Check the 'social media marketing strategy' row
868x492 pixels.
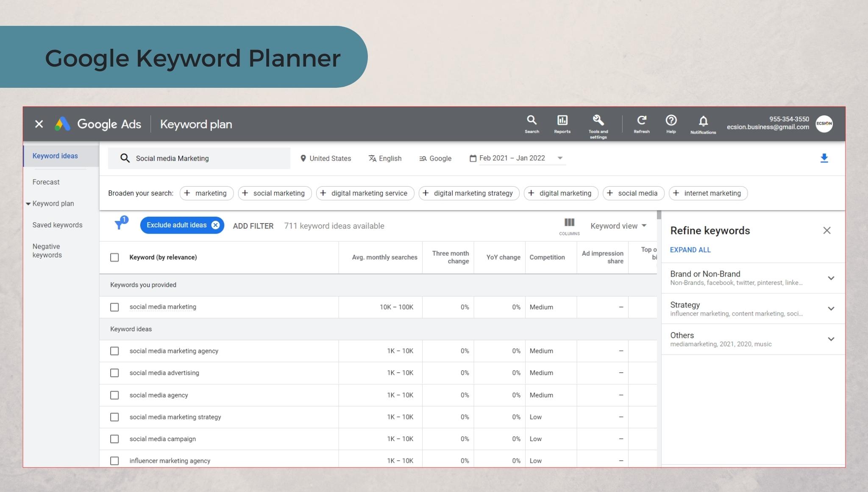pos(114,417)
